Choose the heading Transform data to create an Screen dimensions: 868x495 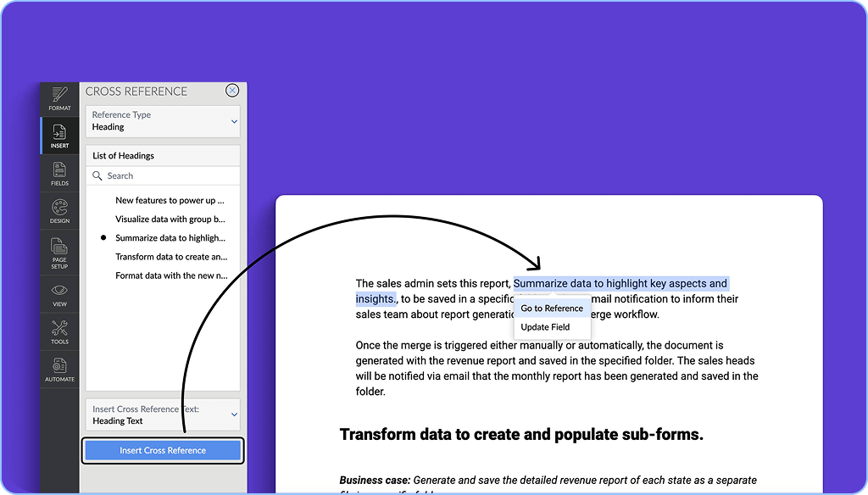(x=171, y=257)
